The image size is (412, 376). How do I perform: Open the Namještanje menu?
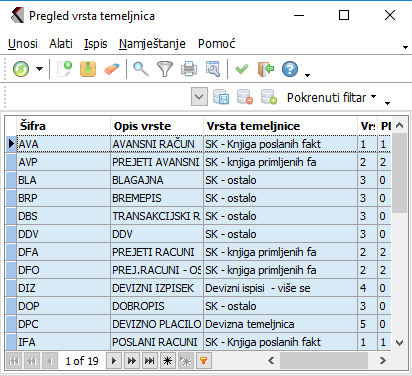(152, 44)
